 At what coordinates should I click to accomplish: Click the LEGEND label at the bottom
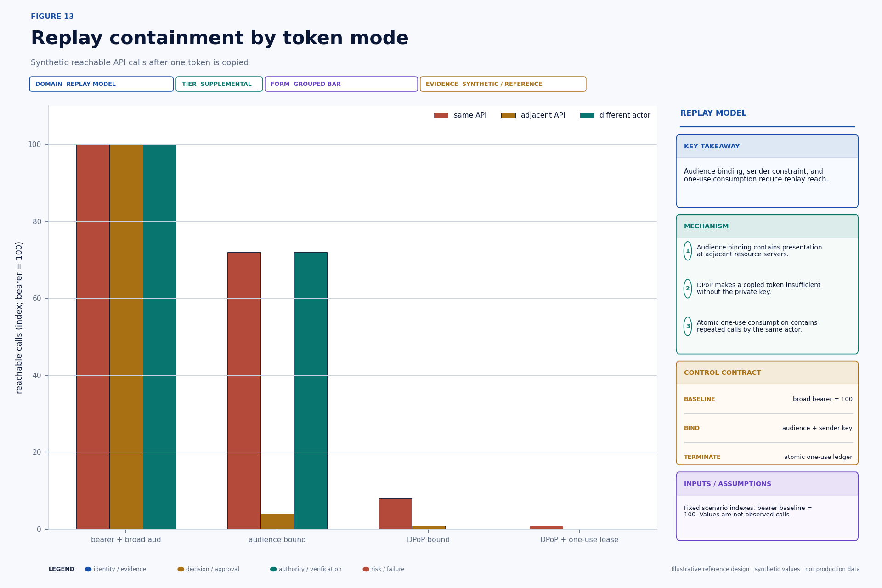click(x=62, y=569)
